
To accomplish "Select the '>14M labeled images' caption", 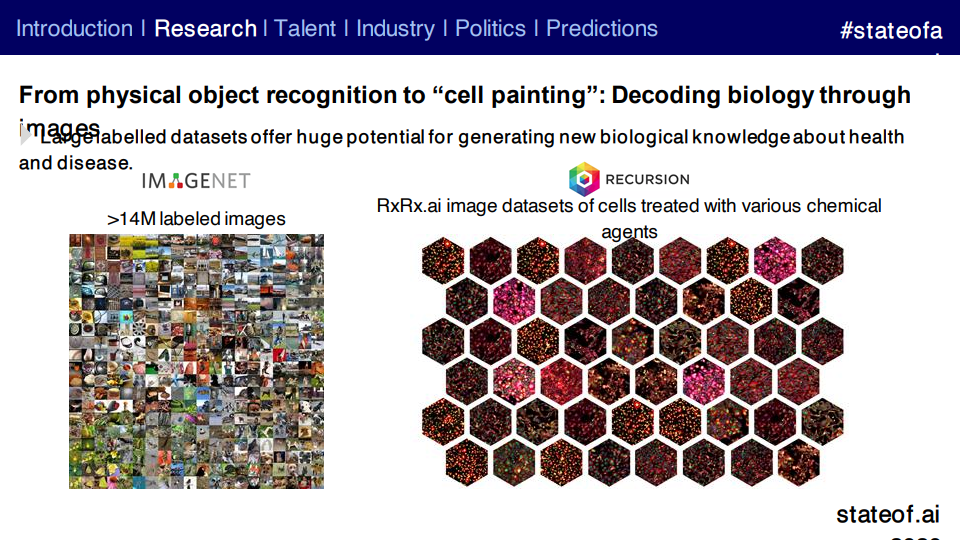I will [196, 219].
